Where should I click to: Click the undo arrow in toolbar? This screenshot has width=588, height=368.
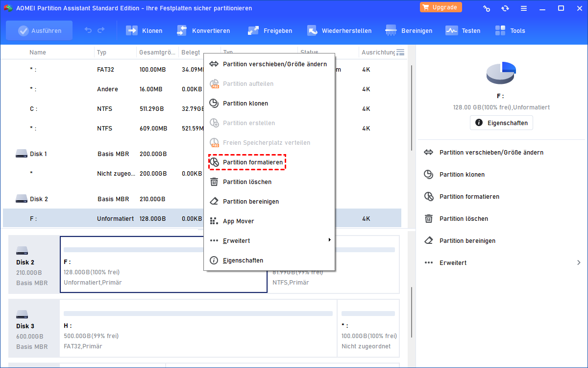(88, 30)
